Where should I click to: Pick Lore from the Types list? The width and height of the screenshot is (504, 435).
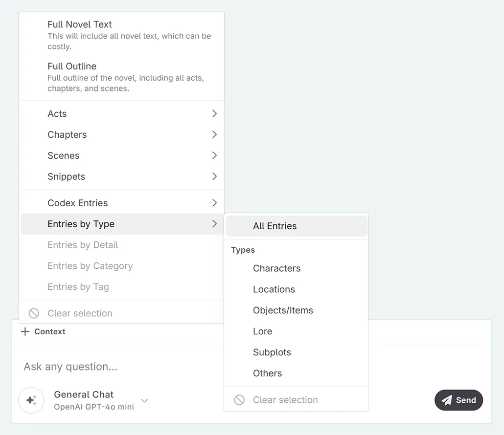click(262, 331)
